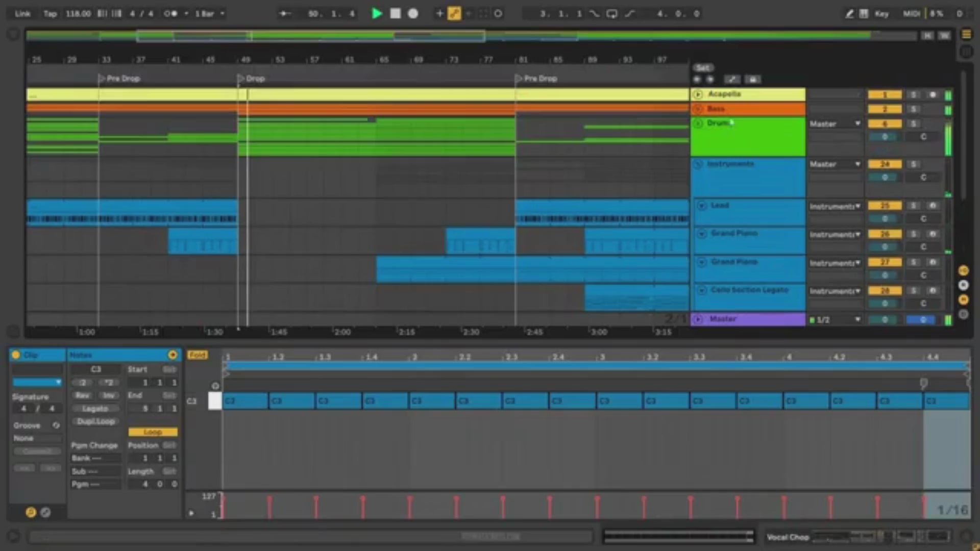
Task: Select the 118.00 tempo field
Action: [x=78, y=14]
